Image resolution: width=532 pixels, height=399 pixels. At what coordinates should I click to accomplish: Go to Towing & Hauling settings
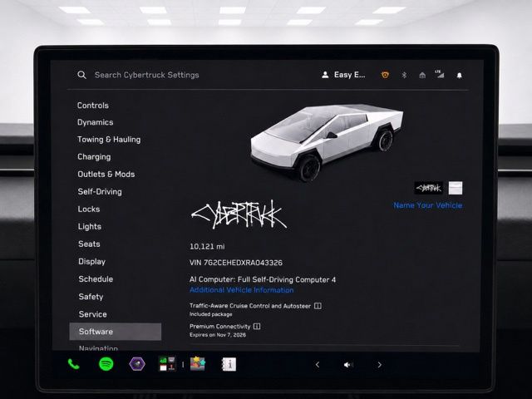tap(109, 140)
